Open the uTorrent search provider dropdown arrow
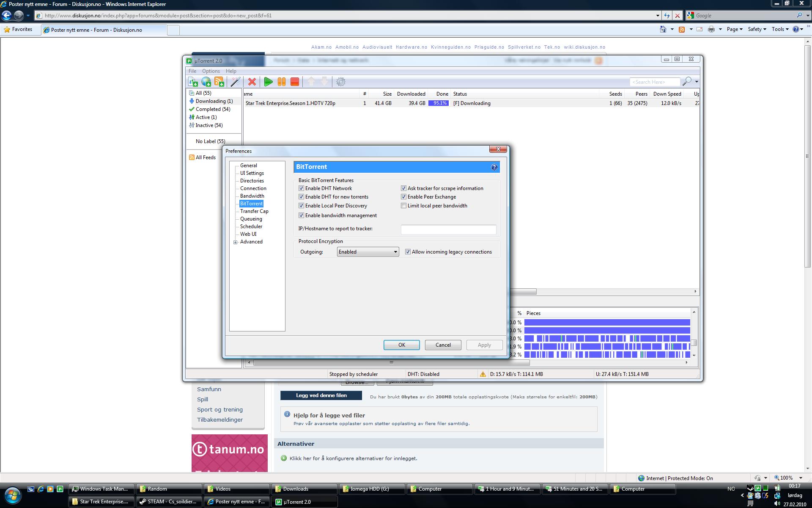Screen dimensions: 812x508 pyautogui.click(x=697, y=82)
